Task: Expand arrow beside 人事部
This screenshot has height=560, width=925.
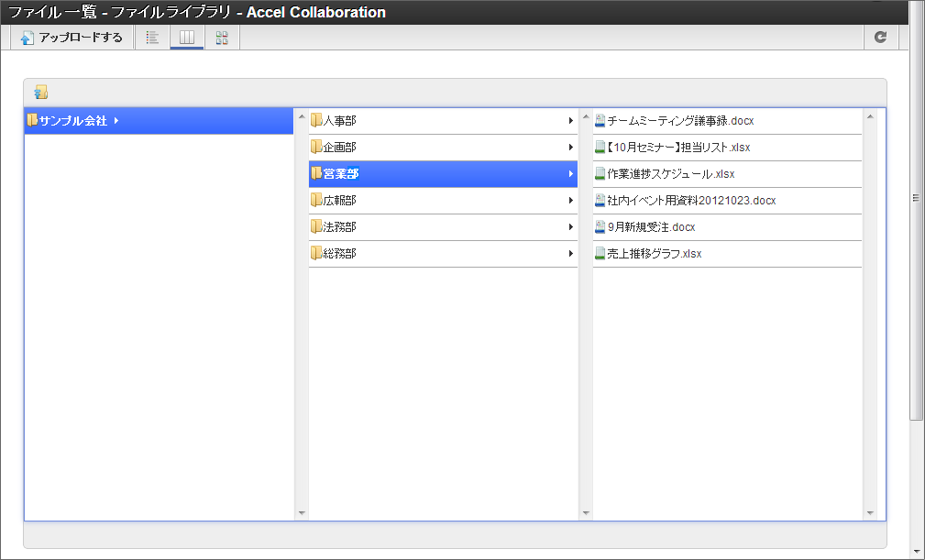Action: pyautogui.click(x=570, y=121)
